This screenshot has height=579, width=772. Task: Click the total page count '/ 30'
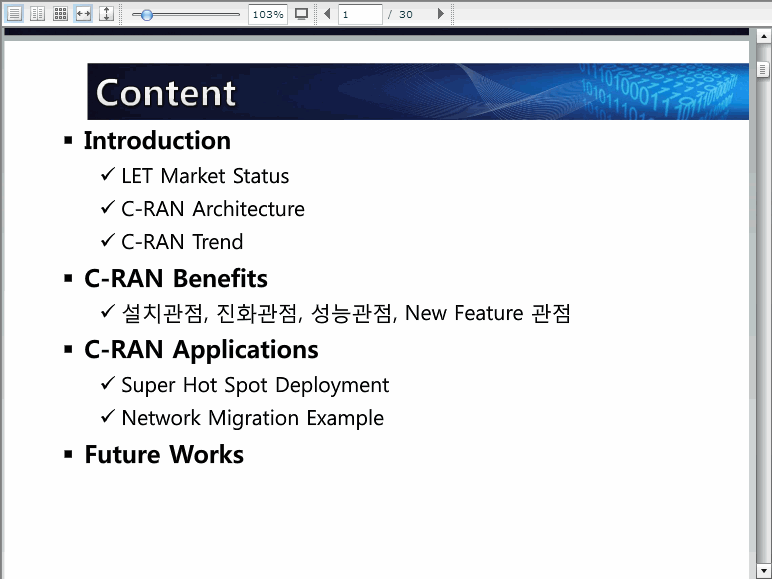tap(400, 14)
